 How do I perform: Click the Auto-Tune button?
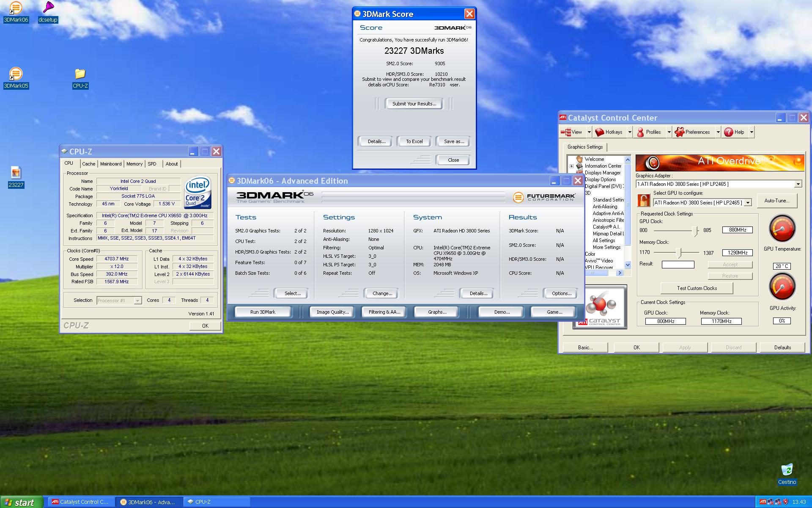point(776,201)
